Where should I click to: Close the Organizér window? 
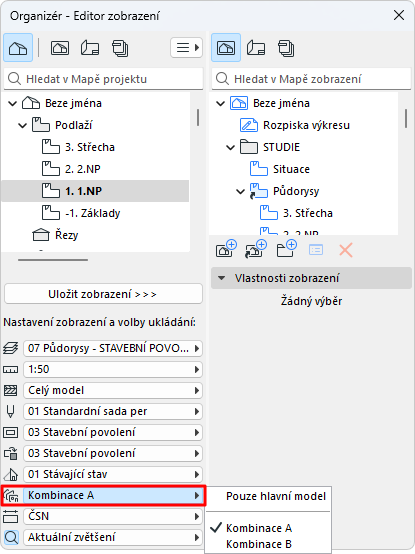tap(399, 15)
